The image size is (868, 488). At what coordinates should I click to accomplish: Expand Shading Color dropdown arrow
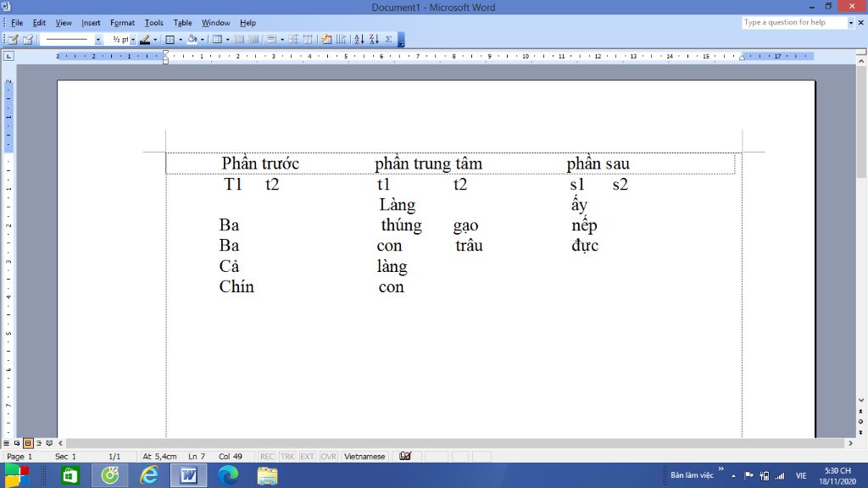click(x=203, y=39)
